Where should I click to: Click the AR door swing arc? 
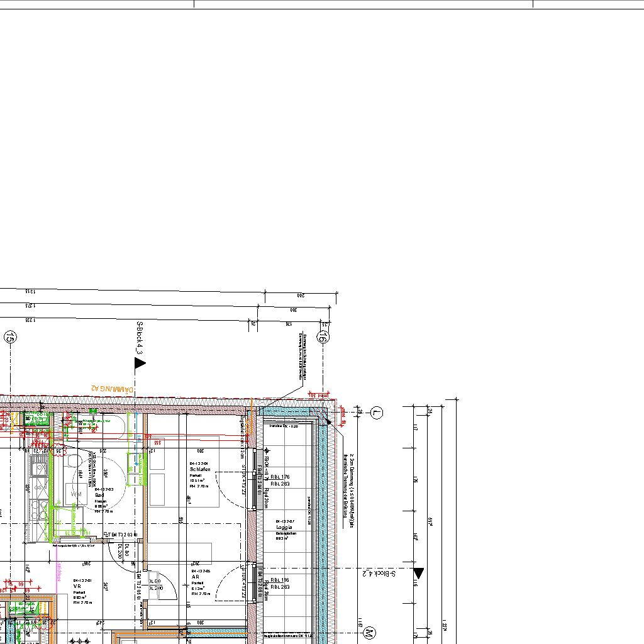[230, 583]
